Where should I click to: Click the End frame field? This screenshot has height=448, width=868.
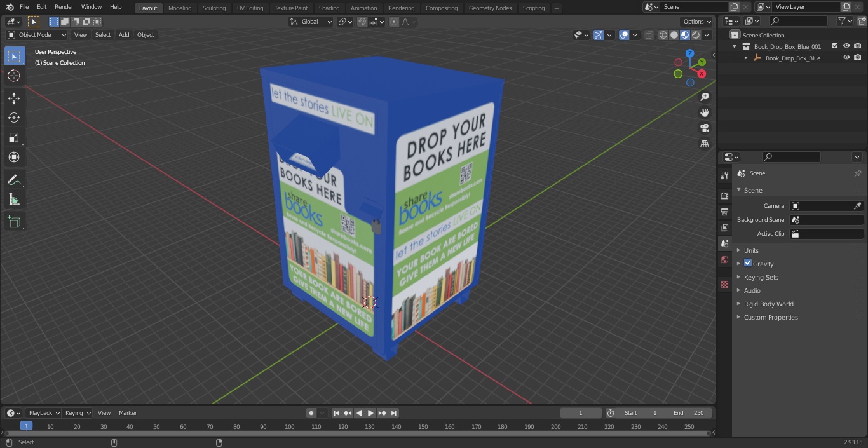pos(689,413)
